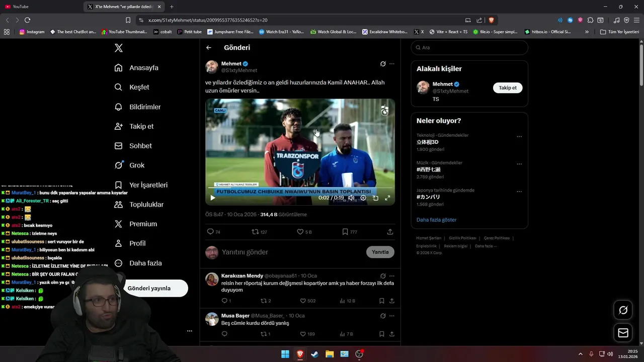Bookmark the post with 777 bookmarks
The height and width of the screenshot is (362, 644).
(350, 232)
